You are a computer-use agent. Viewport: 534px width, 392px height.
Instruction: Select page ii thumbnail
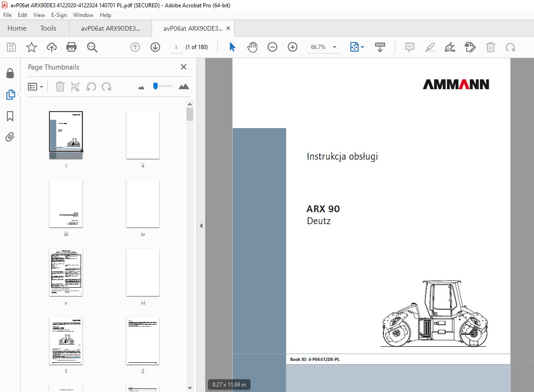pyautogui.click(x=143, y=135)
